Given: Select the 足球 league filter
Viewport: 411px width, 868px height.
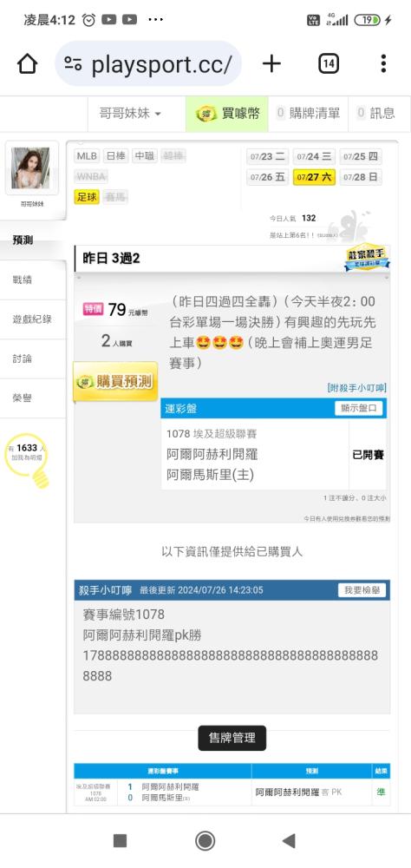Looking at the screenshot, I should click(x=87, y=196).
